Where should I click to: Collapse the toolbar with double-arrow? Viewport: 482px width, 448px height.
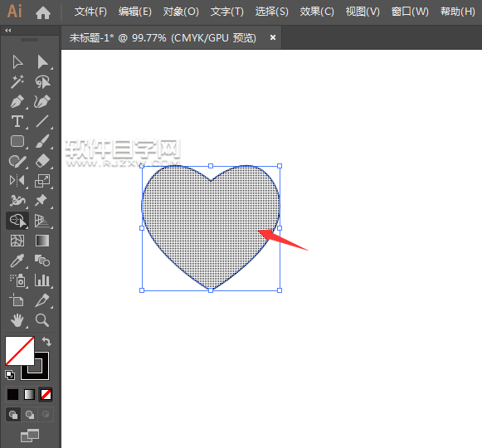(8, 31)
